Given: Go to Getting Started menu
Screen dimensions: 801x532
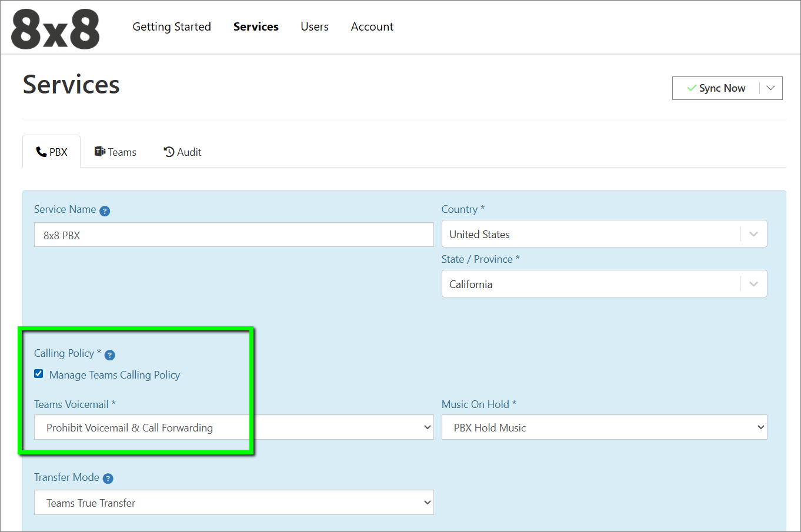Looking at the screenshot, I should click(x=171, y=26).
